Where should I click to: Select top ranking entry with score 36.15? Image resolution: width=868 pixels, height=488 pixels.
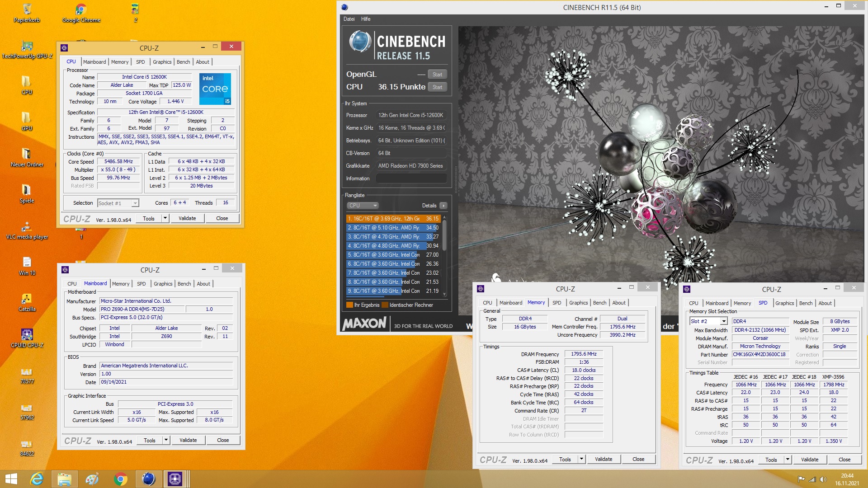393,219
